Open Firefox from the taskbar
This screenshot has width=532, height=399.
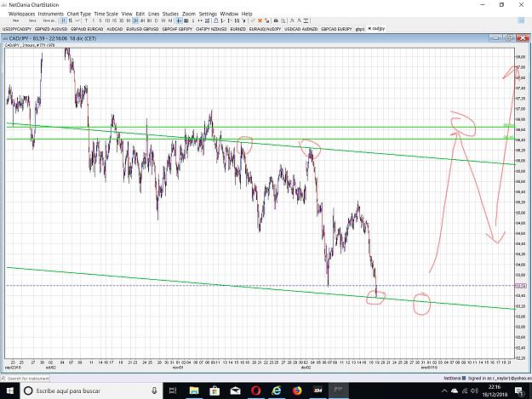pyautogui.click(x=297, y=390)
